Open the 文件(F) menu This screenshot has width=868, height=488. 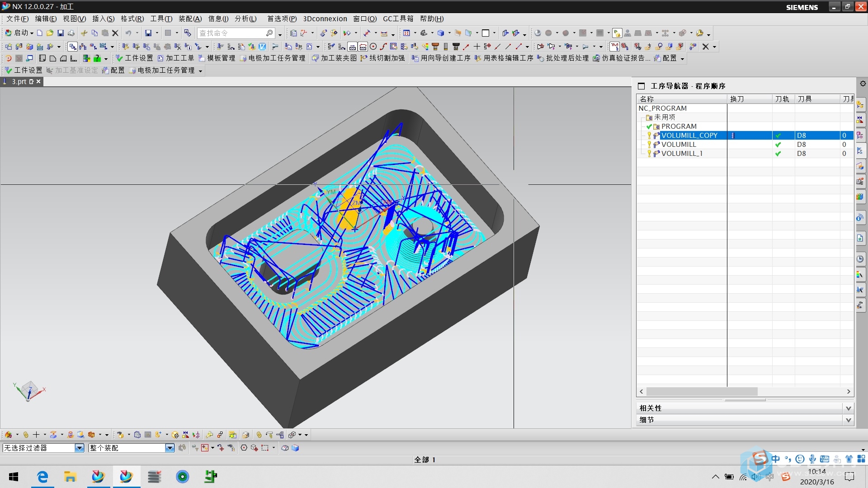(x=17, y=19)
